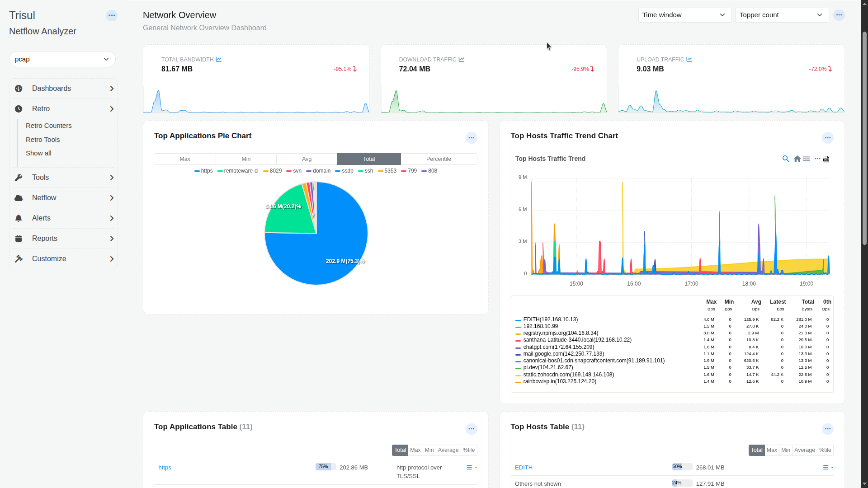868x488 pixels.
Task: Toggle chatgpt.com series in trend legend
Action: [555, 347]
